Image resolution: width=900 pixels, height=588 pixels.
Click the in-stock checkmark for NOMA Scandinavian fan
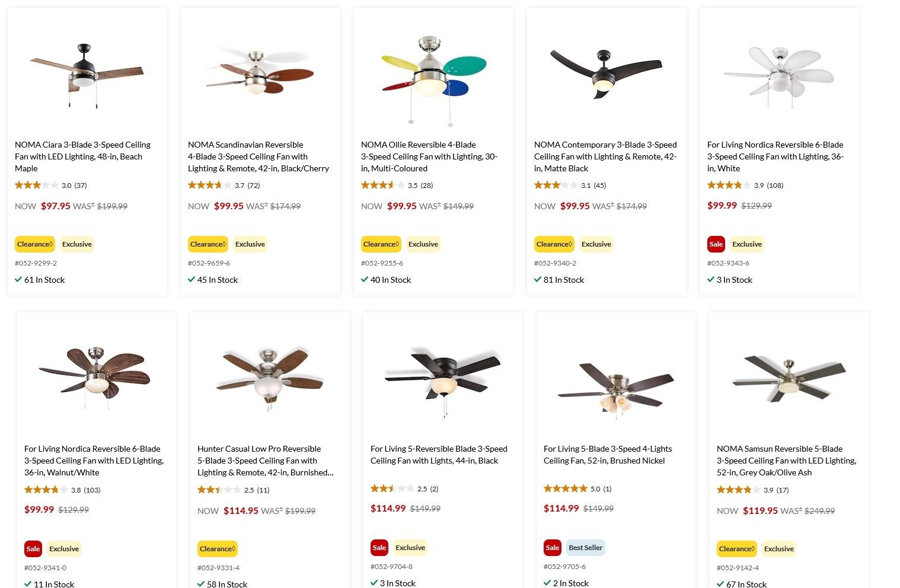click(x=192, y=279)
